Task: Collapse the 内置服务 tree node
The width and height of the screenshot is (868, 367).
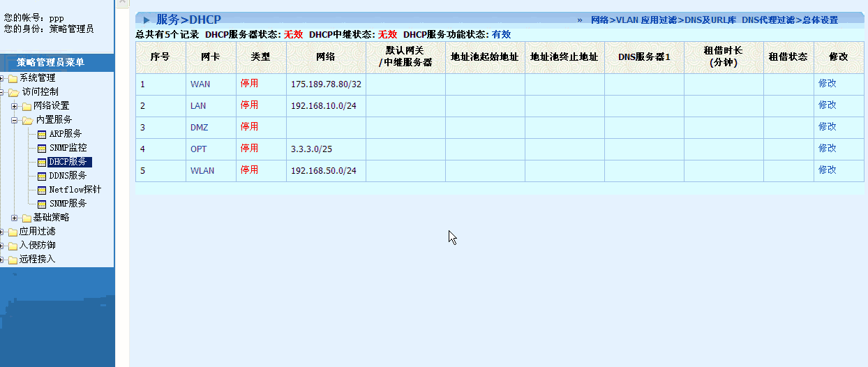Action: [15, 120]
